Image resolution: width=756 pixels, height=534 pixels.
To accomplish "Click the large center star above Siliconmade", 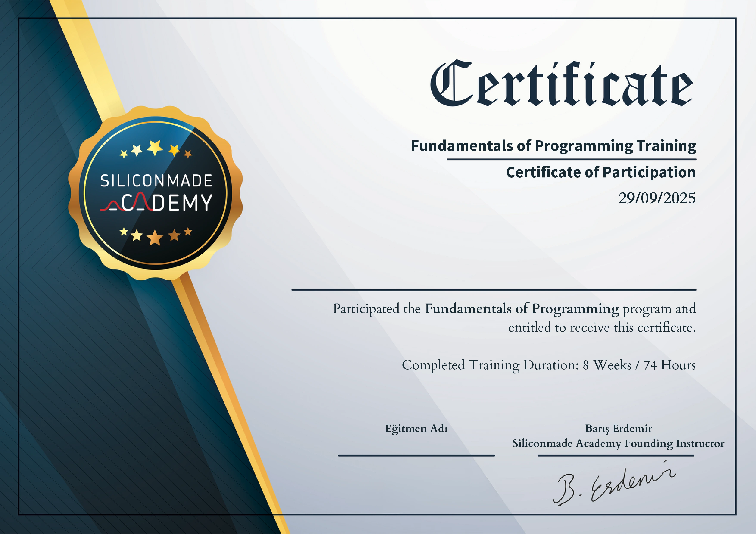I will (x=155, y=148).
